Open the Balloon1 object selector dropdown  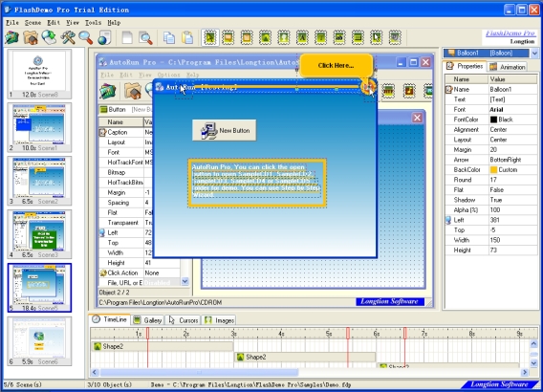point(534,53)
